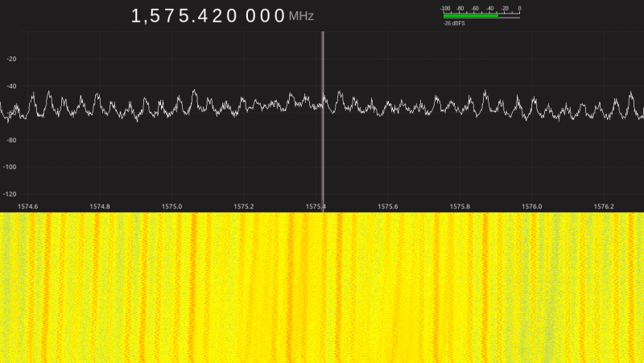Image resolution: width=644 pixels, height=363 pixels.
Task: Tune to 1576.0 on the frequency axis
Action: (x=531, y=206)
